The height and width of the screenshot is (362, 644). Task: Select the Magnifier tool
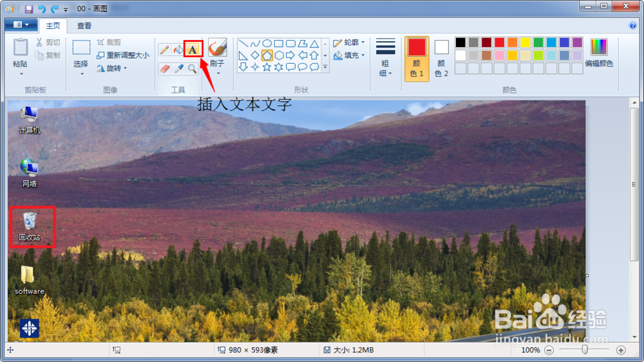[192, 69]
